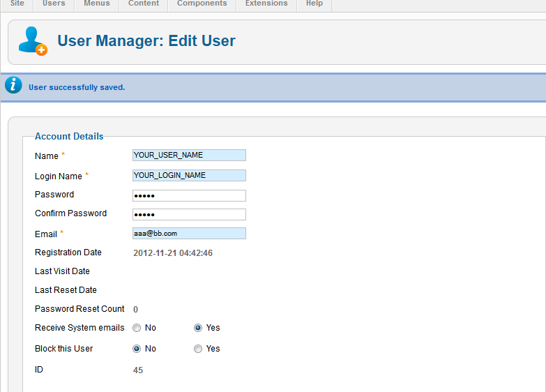This screenshot has height=392, width=546.
Task: Select No for Receive System emails
Action: pos(137,328)
